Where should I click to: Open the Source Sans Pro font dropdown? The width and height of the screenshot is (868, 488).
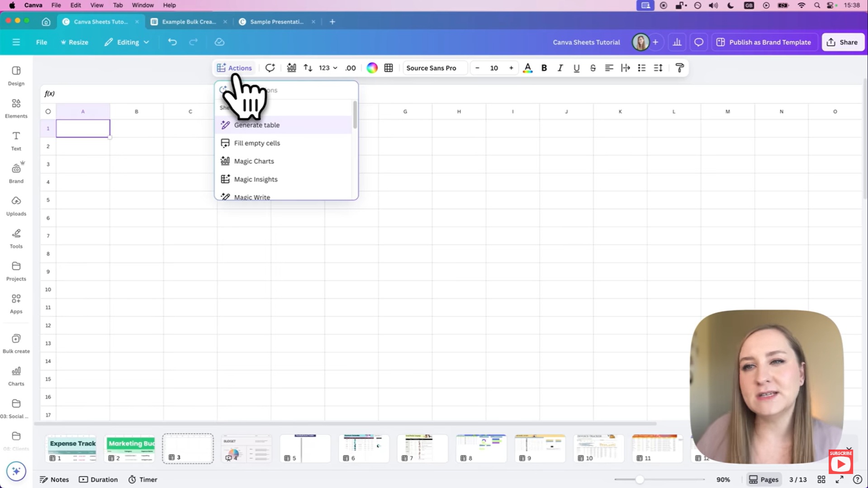(434, 68)
